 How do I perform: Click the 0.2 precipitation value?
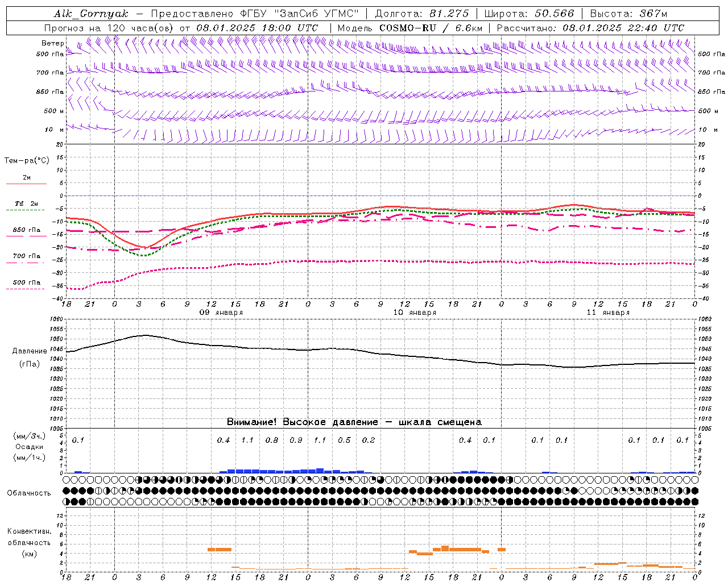coord(369,440)
